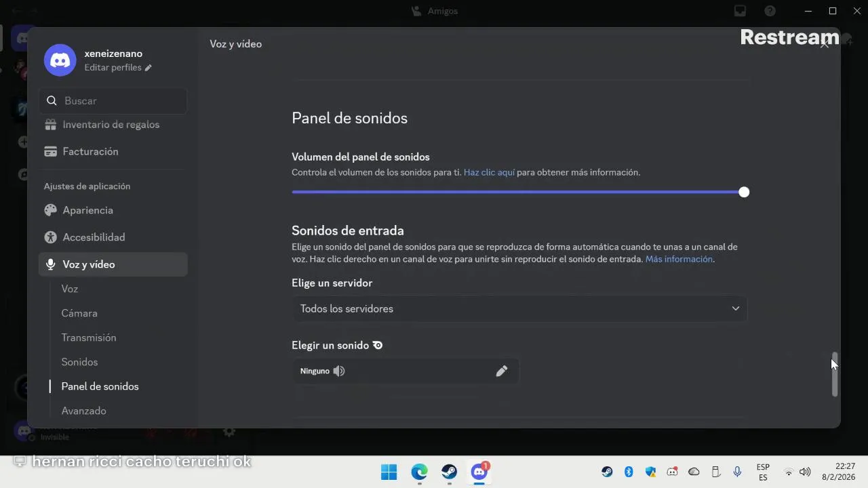Click the Nitro badge next to Elegir un sonido

(378, 345)
